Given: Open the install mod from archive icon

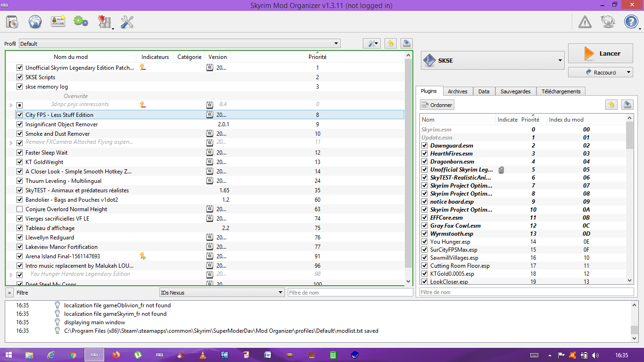Looking at the screenshot, I should click(12, 22).
